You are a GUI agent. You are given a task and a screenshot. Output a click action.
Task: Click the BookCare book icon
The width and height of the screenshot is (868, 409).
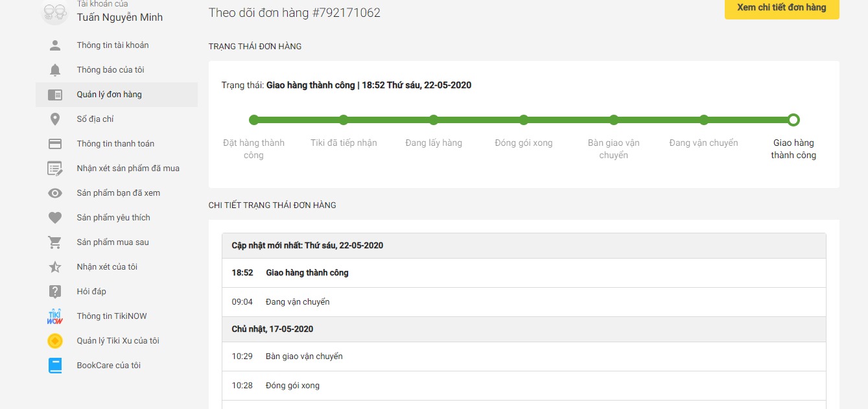[x=55, y=366]
